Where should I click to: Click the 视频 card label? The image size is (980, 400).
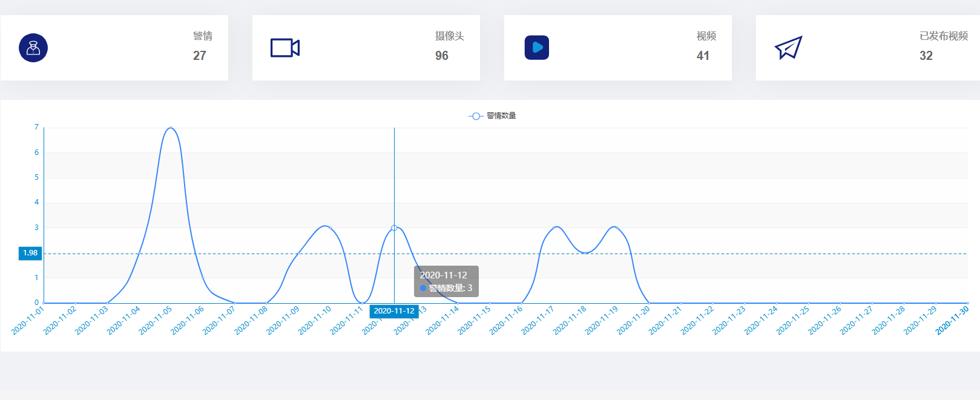(706, 36)
